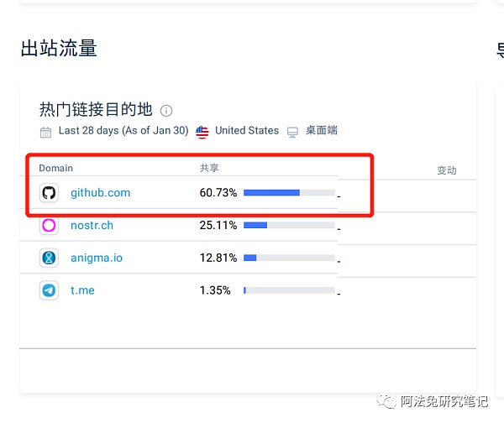The width and height of the screenshot is (504, 423).
Task: Click the nostr.ch 25.11% share bar
Action: (288, 226)
